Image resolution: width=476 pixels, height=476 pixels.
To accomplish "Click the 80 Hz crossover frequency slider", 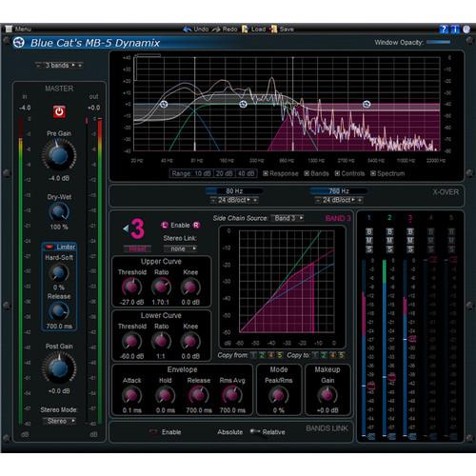I will (x=234, y=191).
